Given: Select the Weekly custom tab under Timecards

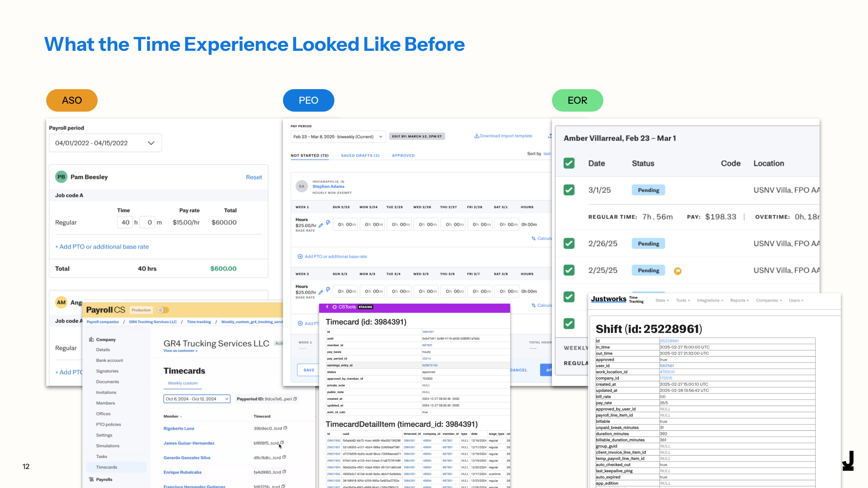Looking at the screenshot, I should [x=182, y=383].
